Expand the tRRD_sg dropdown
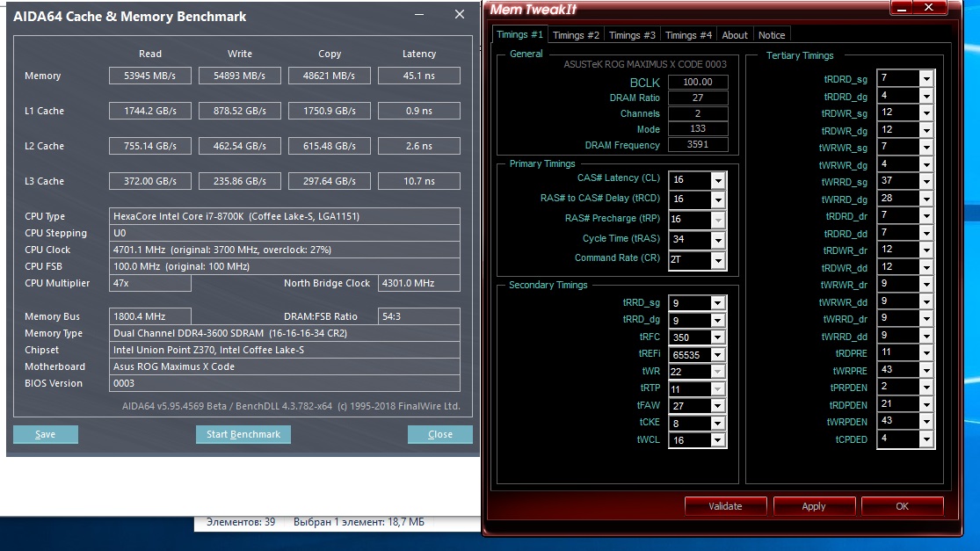 coord(717,303)
